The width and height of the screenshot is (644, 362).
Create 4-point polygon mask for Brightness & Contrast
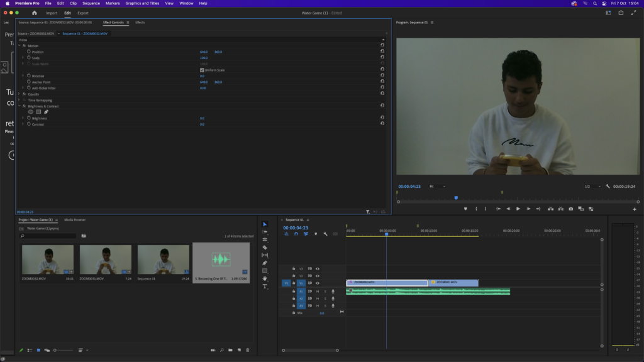[x=38, y=112]
